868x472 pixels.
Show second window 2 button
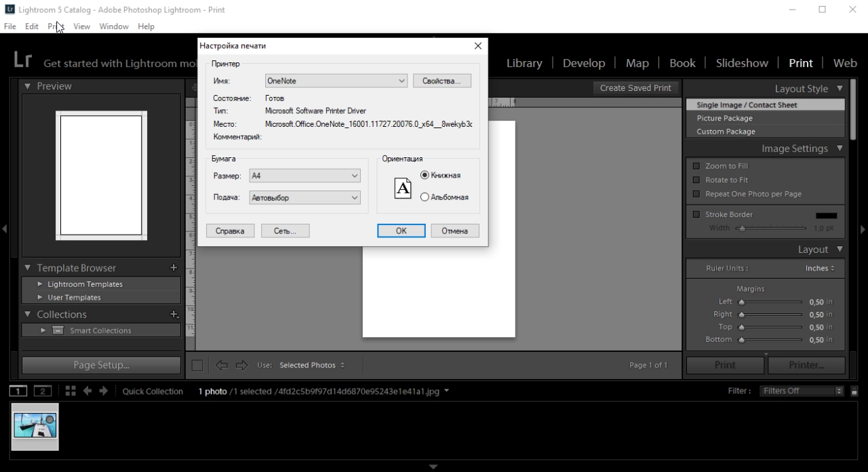coord(43,391)
